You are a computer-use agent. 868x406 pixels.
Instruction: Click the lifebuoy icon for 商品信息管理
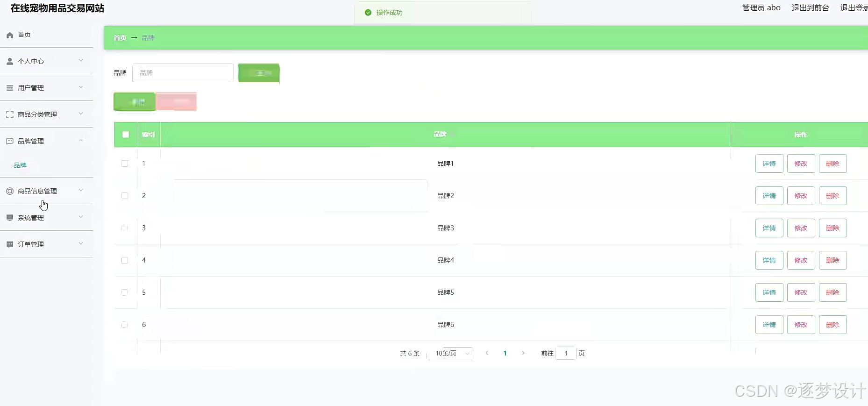[9, 191]
